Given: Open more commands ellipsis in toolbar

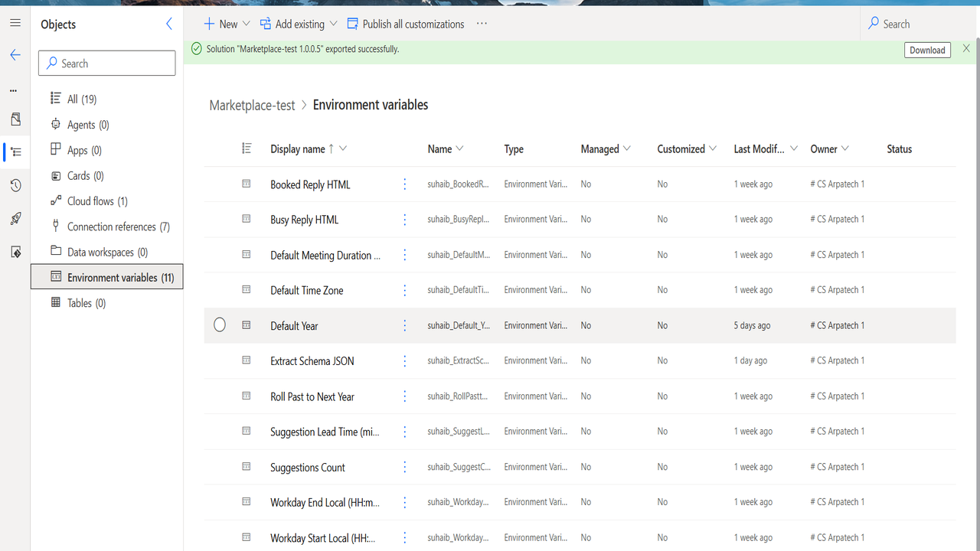Looking at the screenshot, I should 482,24.
